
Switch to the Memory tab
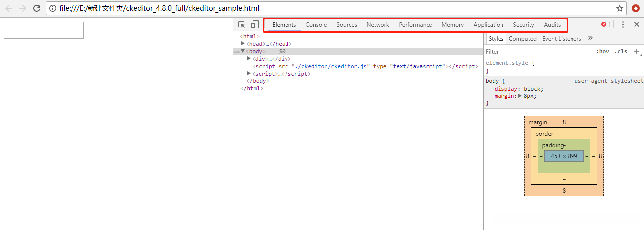pyautogui.click(x=453, y=25)
